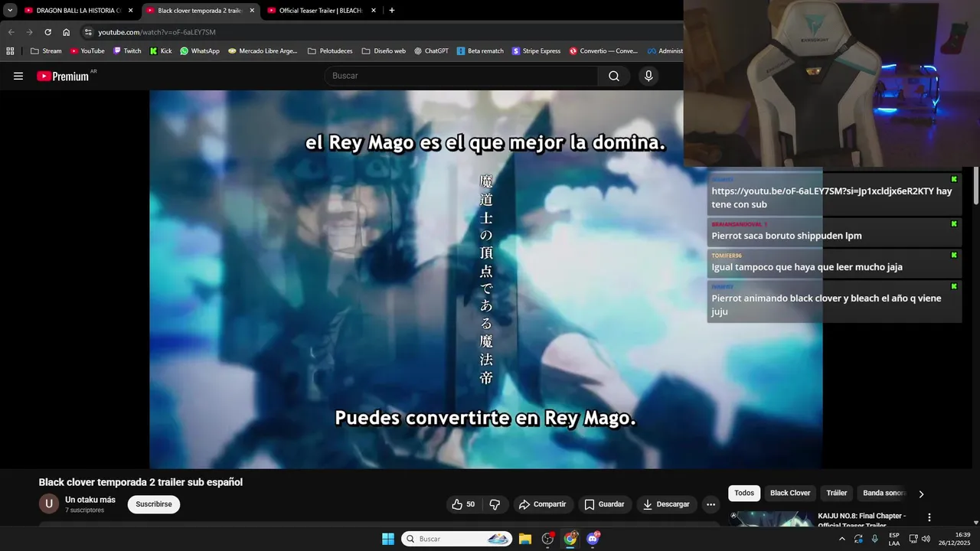Image resolution: width=980 pixels, height=551 pixels.
Task: Open the Twitch bookmark
Action: tap(127, 51)
